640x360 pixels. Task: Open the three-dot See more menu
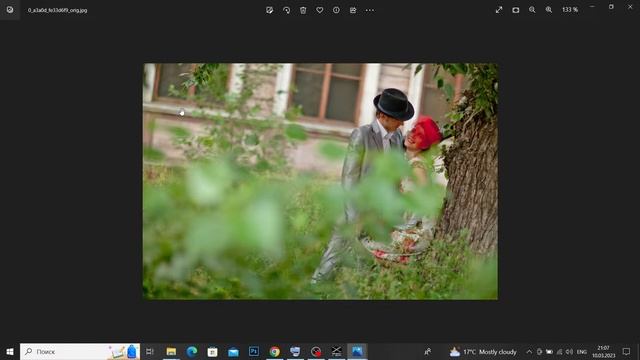click(370, 10)
